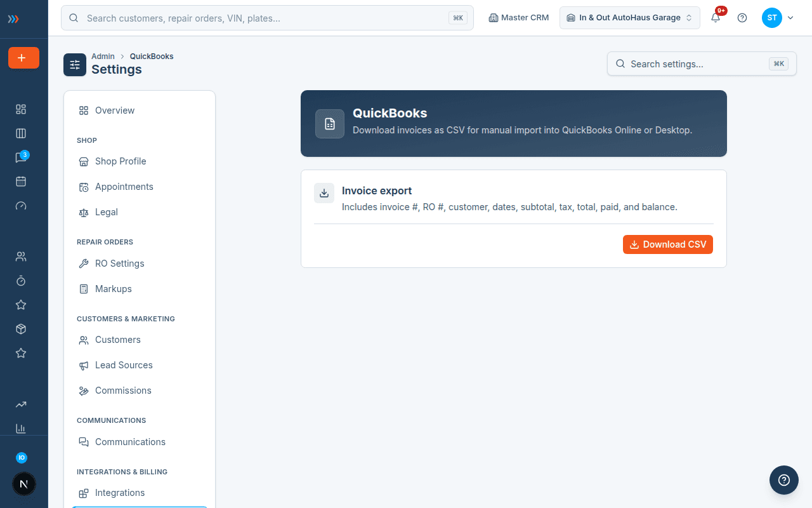Click the QuickBooks breadcrumb

click(x=152, y=57)
